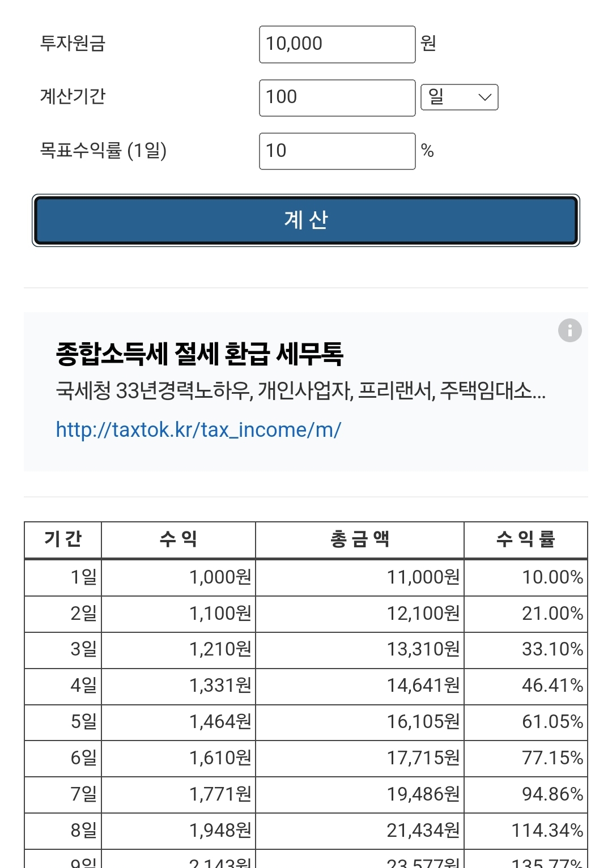Click the 목표수익률 input showing 10

(337, 151)
